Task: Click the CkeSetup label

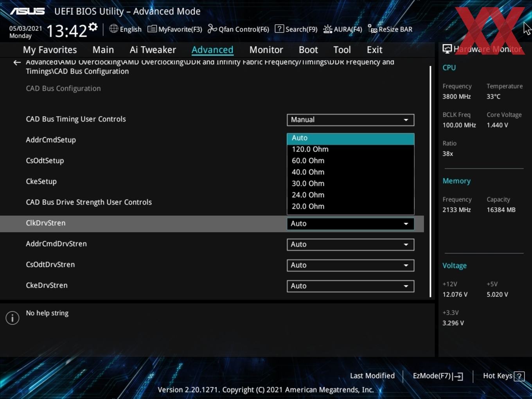Action: [x=41, y=182]
